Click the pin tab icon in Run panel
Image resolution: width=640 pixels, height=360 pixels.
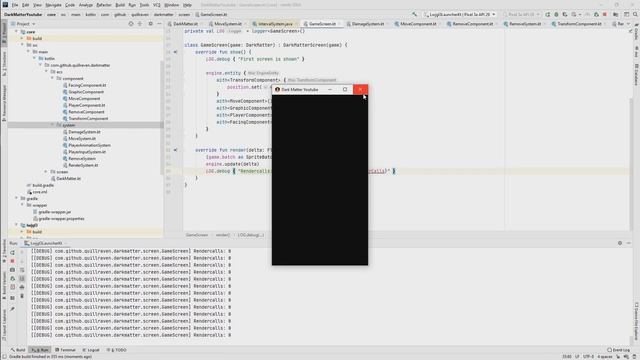point(12,309)
